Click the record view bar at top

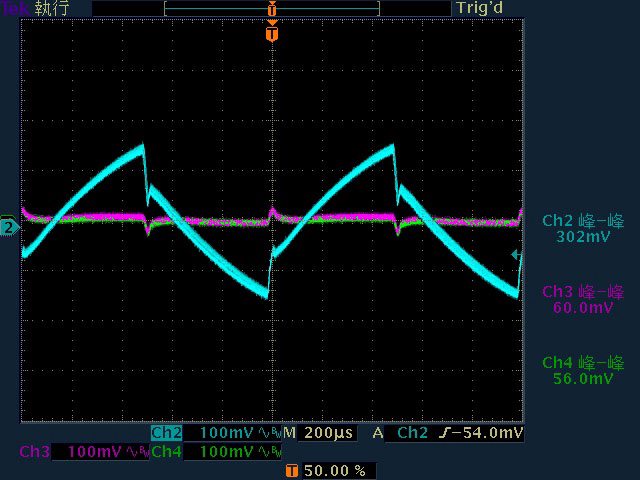point(272,9)
